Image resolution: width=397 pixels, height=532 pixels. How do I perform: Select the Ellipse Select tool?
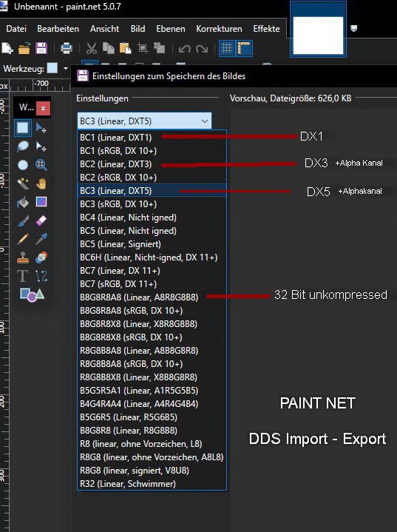(23, 165)
